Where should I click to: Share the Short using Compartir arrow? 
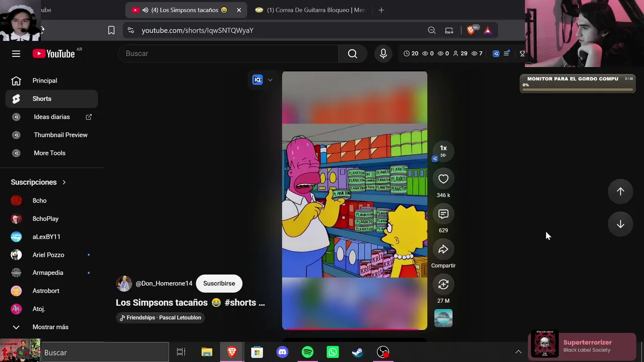click(443, 249)
